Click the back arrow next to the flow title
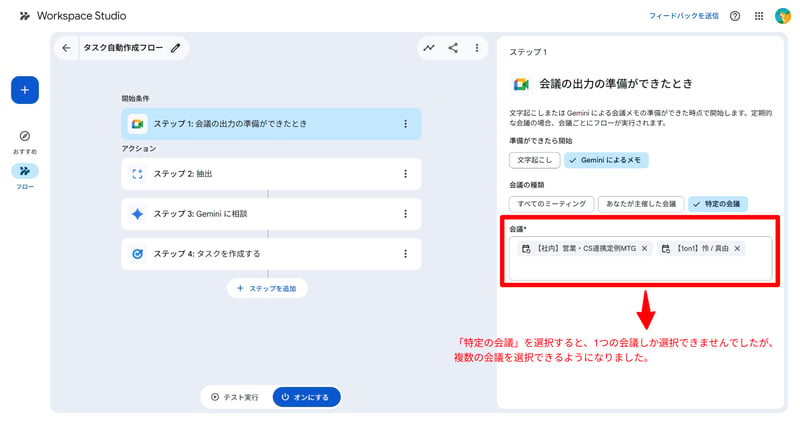 66,48
